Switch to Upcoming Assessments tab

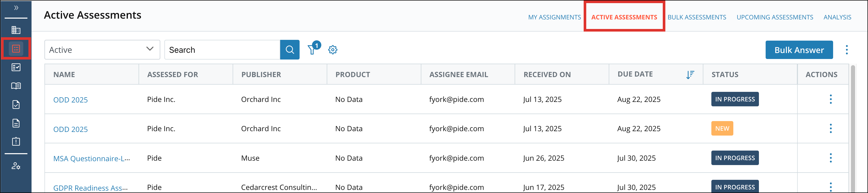[x=775, y=17]
